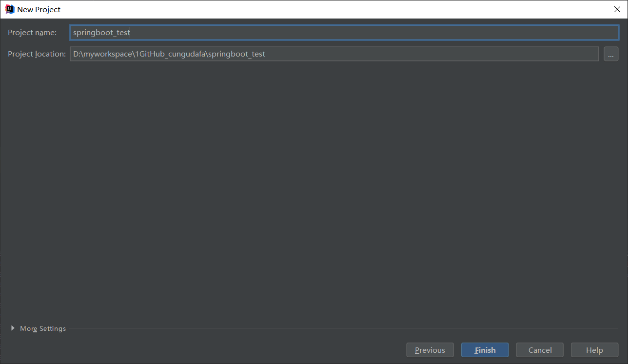Click the IntelliJ IDEA logo in title bar
Viewport: 628px width, 364px height.
(8, 9)
